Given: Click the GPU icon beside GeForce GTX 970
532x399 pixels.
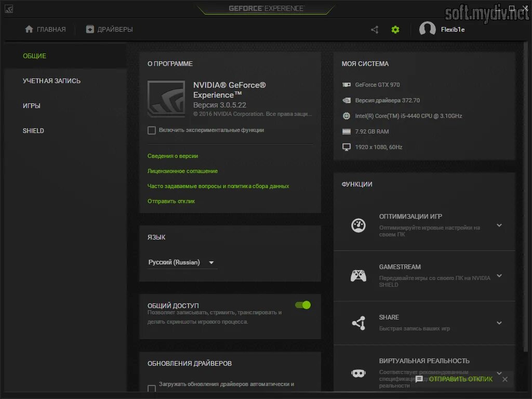Looking at the screenshot, I should click(347, 85).
